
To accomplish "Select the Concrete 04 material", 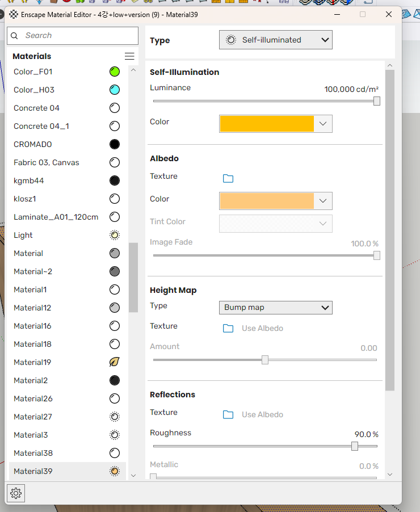I will (36, 108).
